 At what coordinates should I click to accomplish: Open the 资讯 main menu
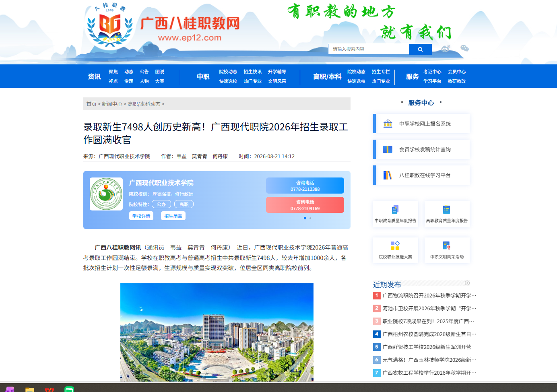95,76
